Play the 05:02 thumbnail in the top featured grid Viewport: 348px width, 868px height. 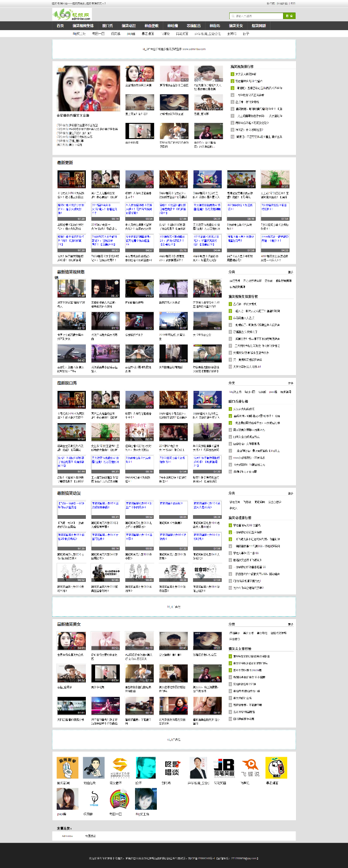[x=208, y=131]
